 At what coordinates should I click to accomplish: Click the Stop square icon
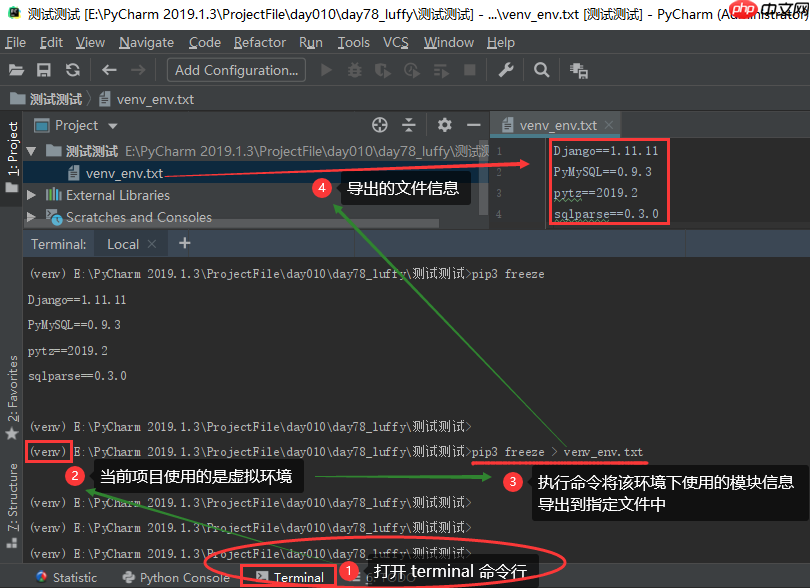[470, 70]
